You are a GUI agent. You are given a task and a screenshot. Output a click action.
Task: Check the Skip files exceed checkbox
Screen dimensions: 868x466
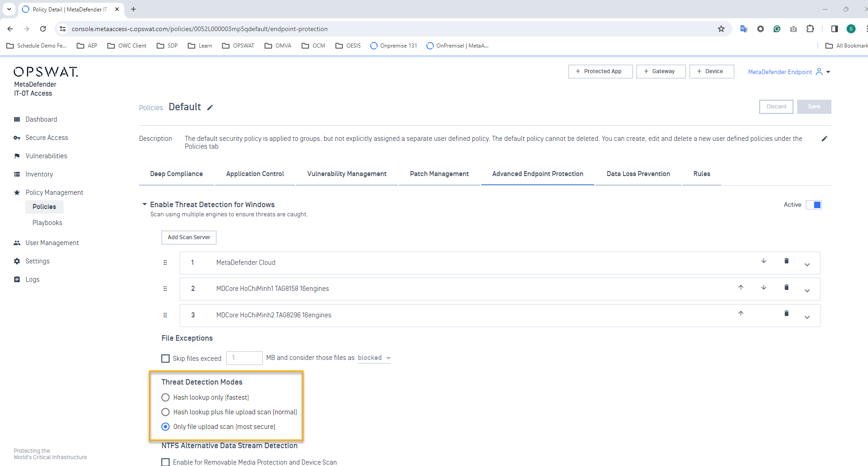point(165,359)
